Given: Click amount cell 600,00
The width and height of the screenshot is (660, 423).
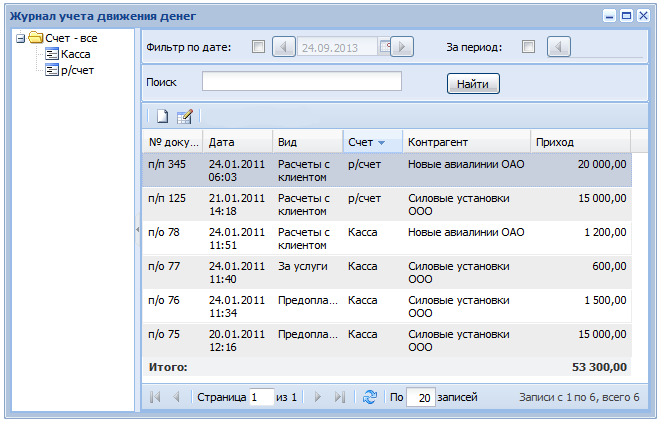Looking at the screenshot, I should (x=609, y=266).
